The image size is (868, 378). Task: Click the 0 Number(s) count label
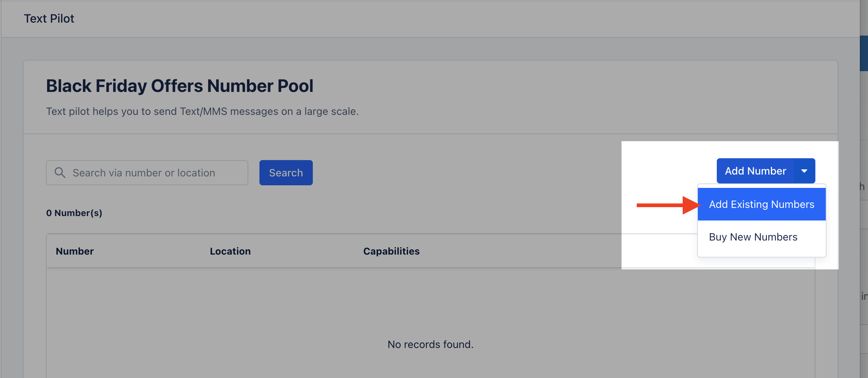74,213
